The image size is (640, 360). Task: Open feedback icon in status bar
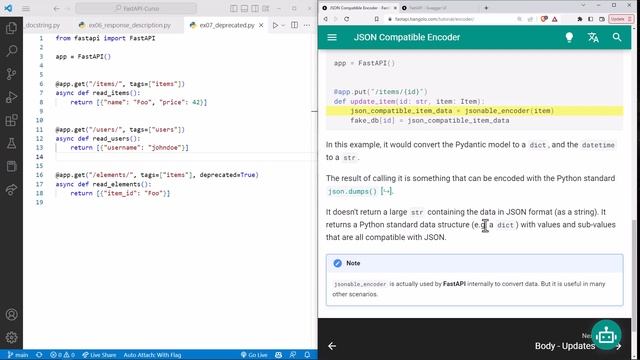pos(293,355)
